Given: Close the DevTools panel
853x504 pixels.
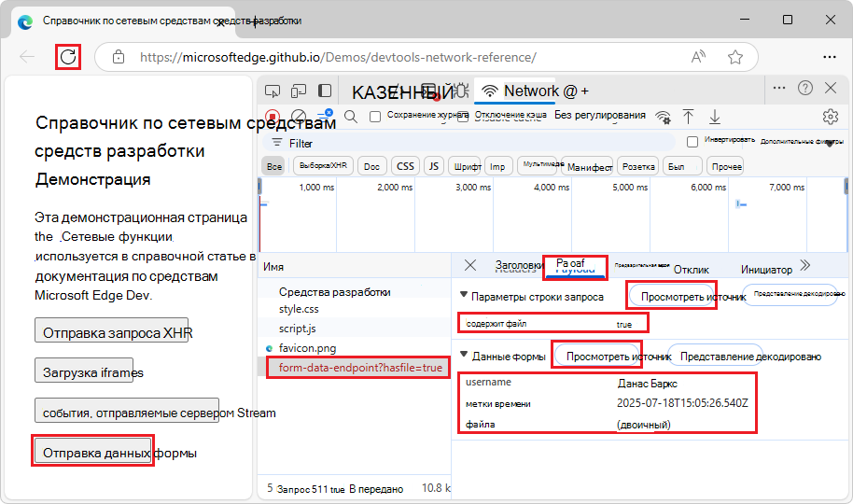Looking at the screenshot, I should (x=831, y=88).
